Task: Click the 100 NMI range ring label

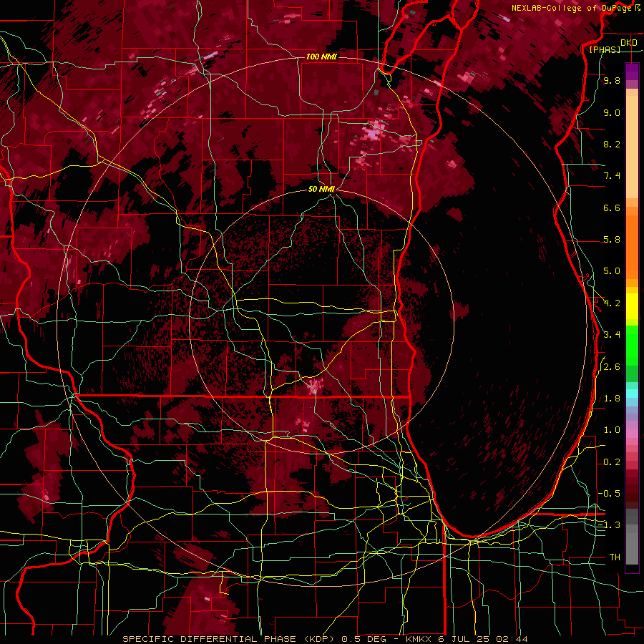Action: point(321,57)
